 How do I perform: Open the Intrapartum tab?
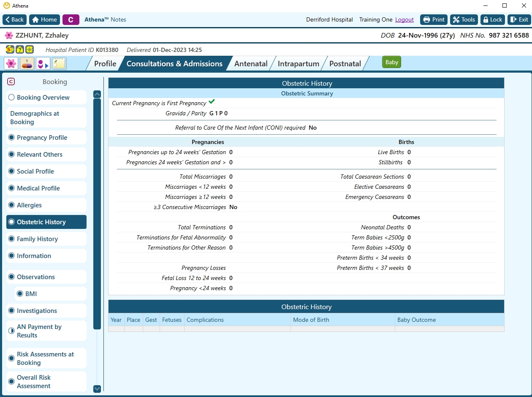click(x=299, y=64)
